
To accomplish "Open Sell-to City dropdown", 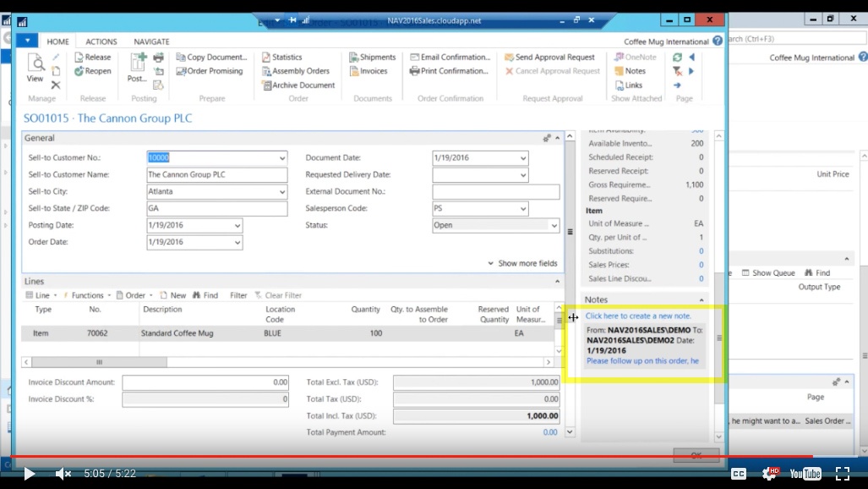I will 281,192.
